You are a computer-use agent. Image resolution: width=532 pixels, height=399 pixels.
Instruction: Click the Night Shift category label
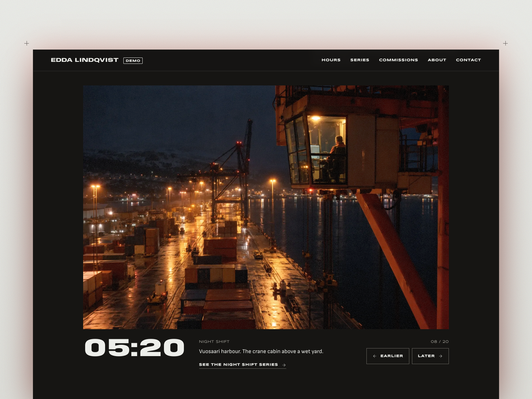pos(214,341)
